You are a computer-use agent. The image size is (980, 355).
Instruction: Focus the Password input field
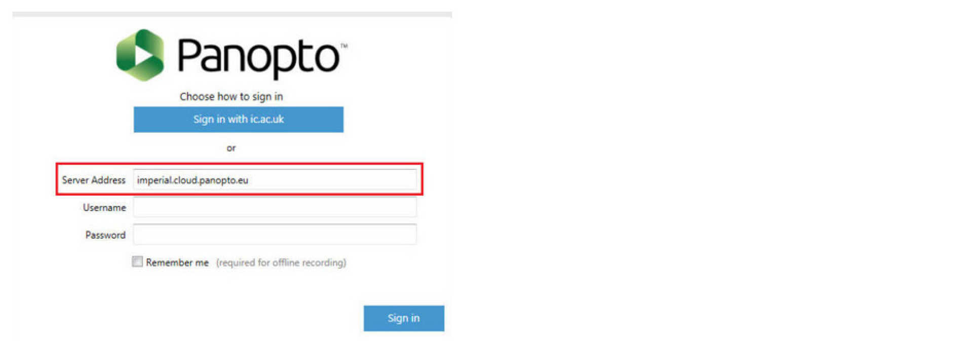(275, 234)
